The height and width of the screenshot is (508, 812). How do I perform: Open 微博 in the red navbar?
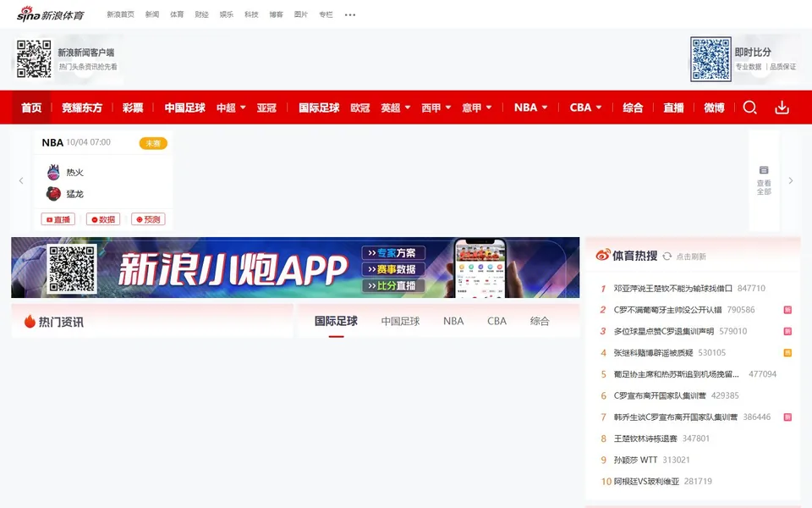coord(714,108)
